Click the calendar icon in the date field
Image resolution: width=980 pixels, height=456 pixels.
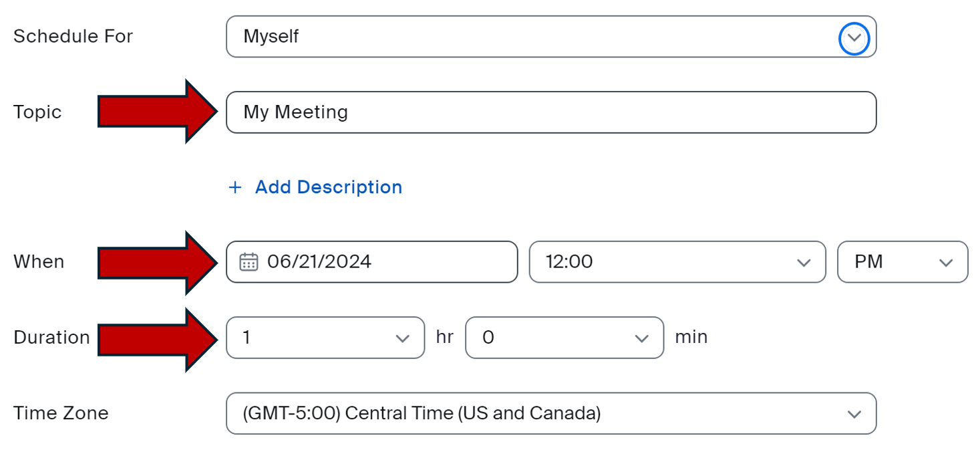click(x=249, y=261)
